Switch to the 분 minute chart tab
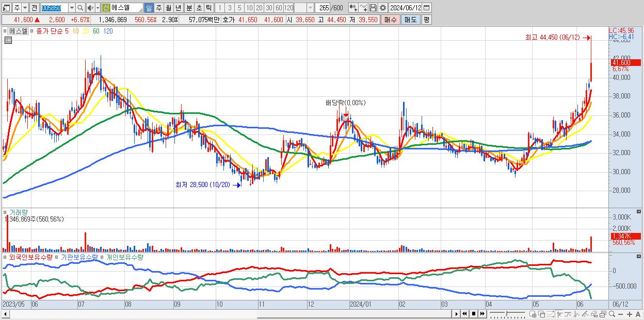644x320 pixels. (189, 8)
